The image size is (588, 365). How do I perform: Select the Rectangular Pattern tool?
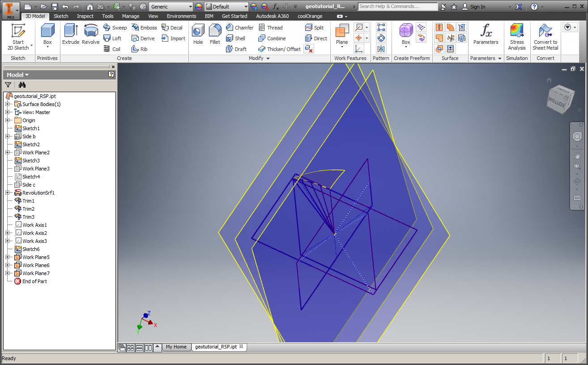pyautogui.click(x=381, y=28)
